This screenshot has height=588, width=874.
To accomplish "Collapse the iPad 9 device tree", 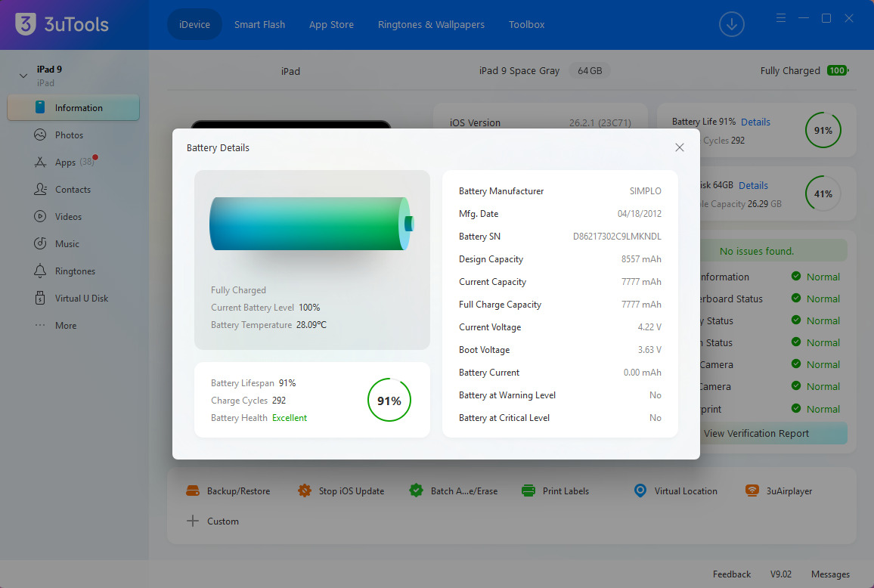I will [x=23, y=76].
